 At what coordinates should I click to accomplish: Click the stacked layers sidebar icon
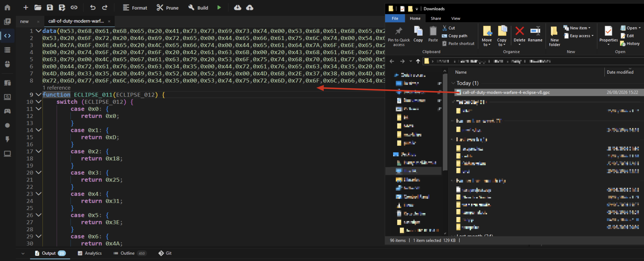[8, 50]
